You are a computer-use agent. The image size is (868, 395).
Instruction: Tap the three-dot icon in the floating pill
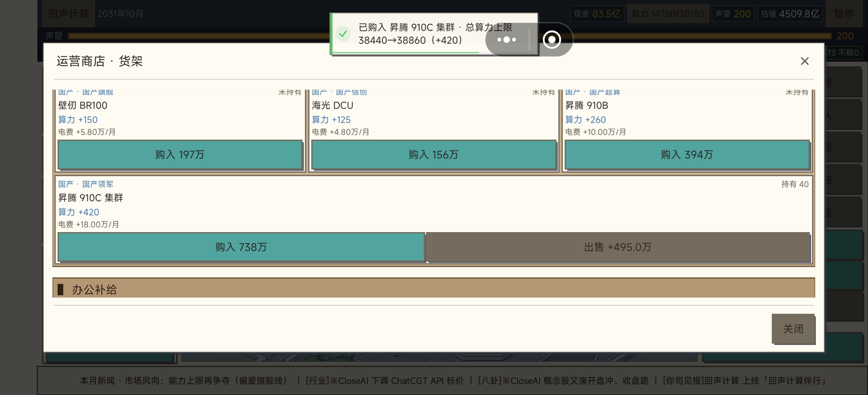506,40
